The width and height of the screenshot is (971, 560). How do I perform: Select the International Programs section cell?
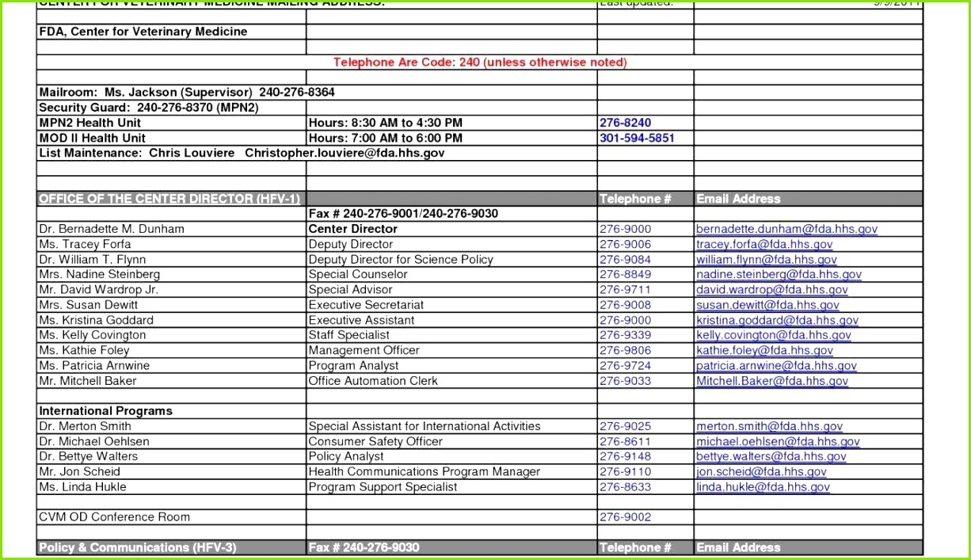tap(106, 411)
